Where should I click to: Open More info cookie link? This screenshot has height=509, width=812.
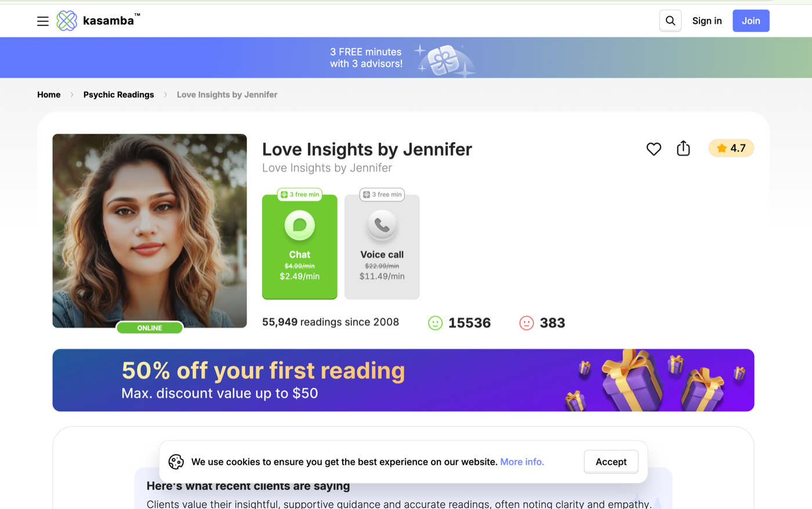(522, 461)
